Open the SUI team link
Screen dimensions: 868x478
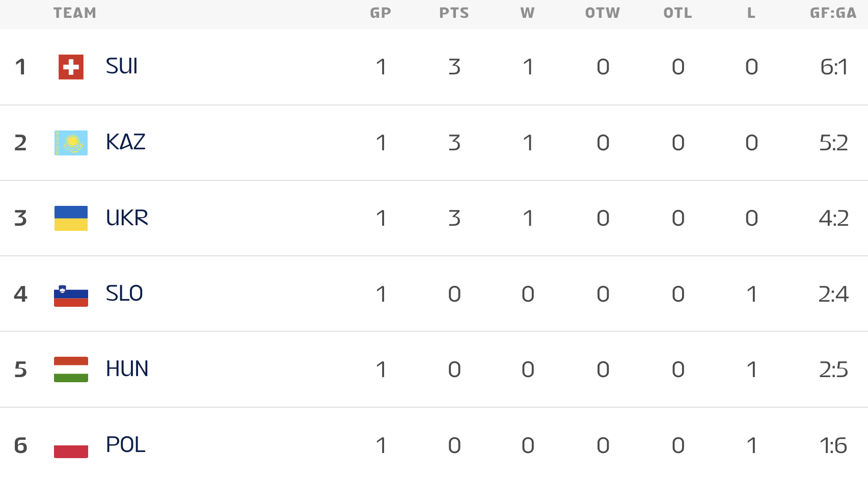(122, 66)
